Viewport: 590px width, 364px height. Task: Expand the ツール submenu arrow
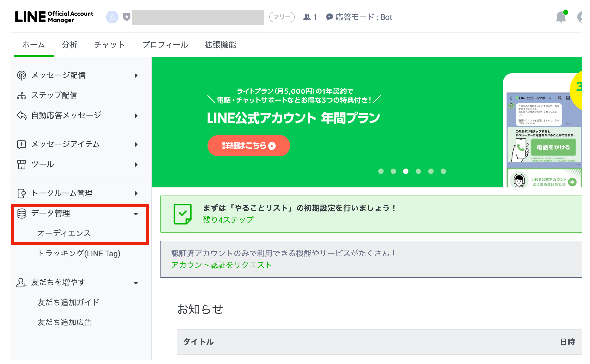136,164
